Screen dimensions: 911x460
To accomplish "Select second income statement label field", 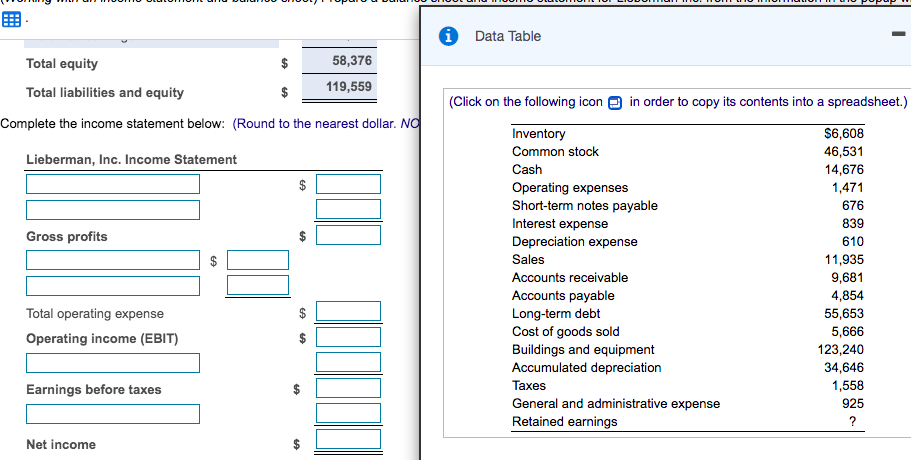I will [x=113, y=210].
